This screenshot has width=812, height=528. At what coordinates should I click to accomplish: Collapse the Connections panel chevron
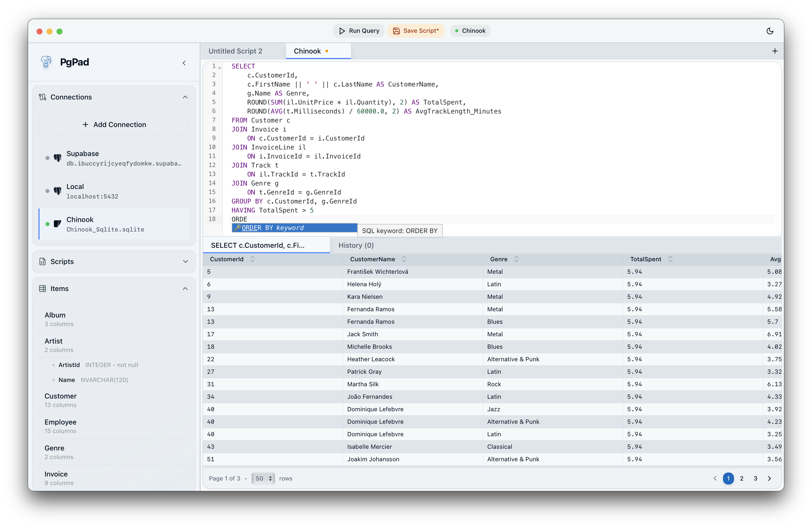185,97
